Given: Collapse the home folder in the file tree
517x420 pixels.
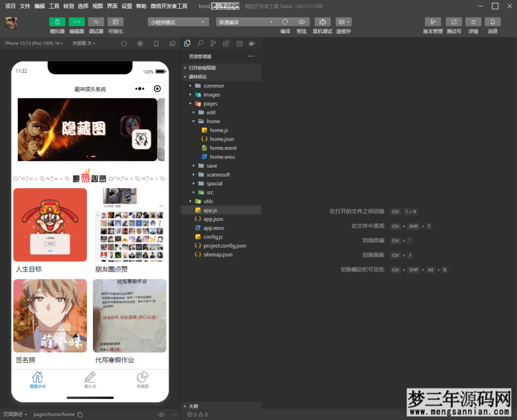Looking at the screenshot, I should coord(193,121).
